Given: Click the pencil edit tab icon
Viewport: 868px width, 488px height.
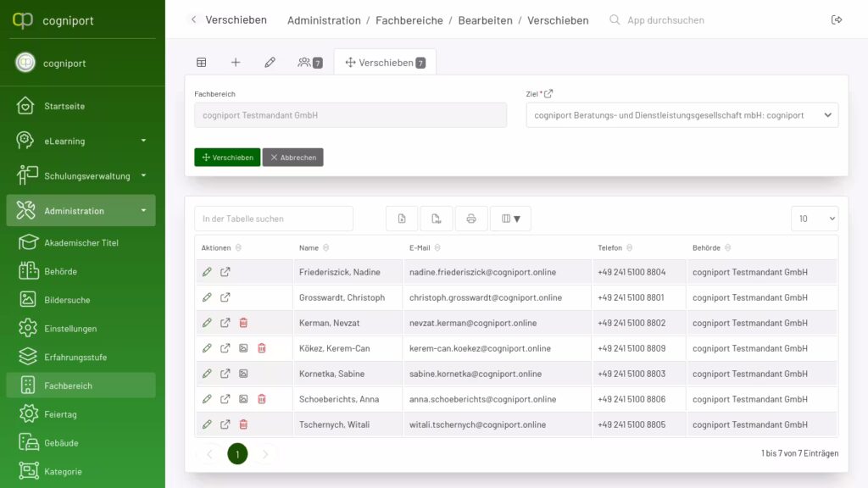Looking at the screenshot, I should [270, 63].
